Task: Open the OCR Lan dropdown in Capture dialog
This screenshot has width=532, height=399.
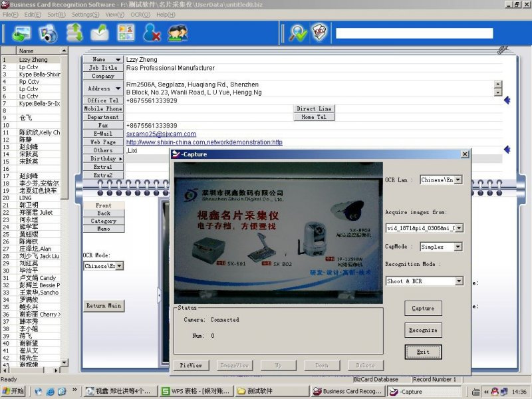Action: 458,180
